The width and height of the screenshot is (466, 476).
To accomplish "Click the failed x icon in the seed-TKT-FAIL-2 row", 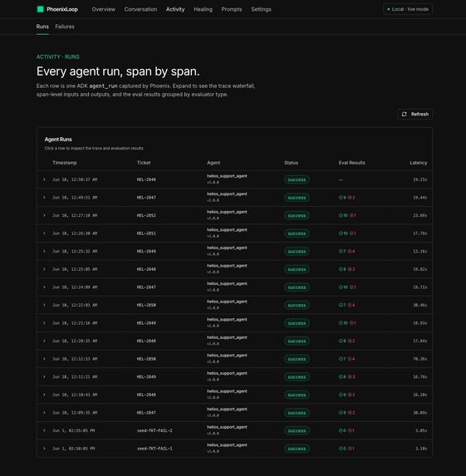I will coord(350,430).
